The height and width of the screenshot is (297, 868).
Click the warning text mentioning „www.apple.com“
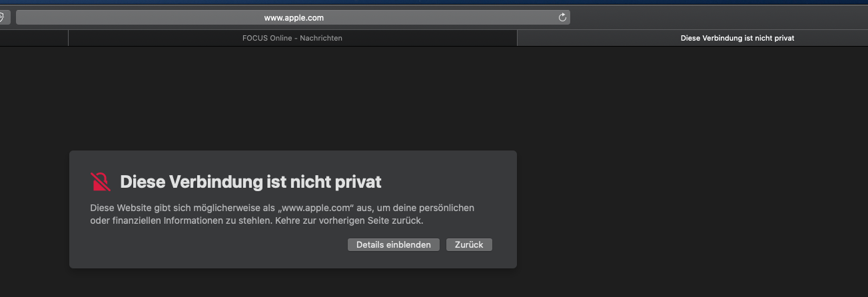(x=282, y=214)
